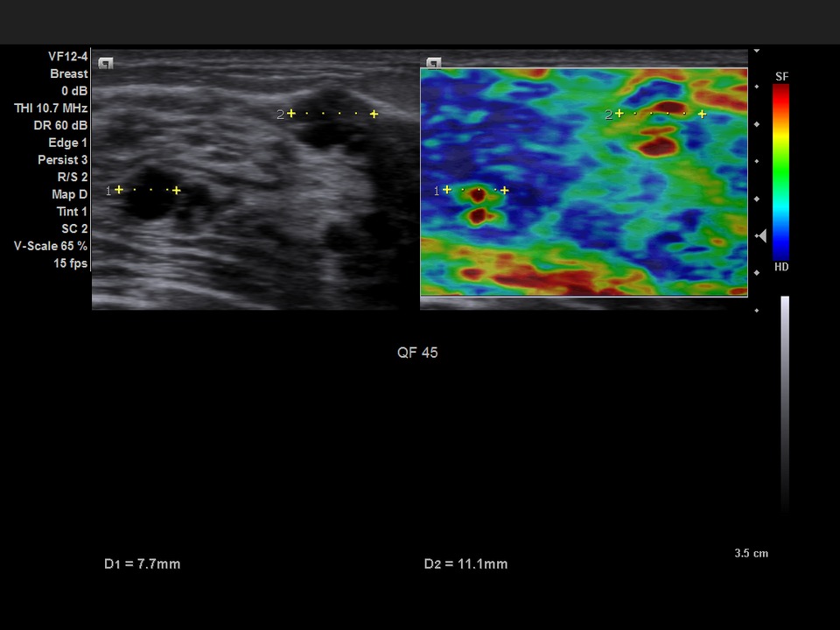The width and height of the screenshot is (840, 630).
Task: Select right caliper cross of measurement 2 on B-mode
Action: pos(374,114)
